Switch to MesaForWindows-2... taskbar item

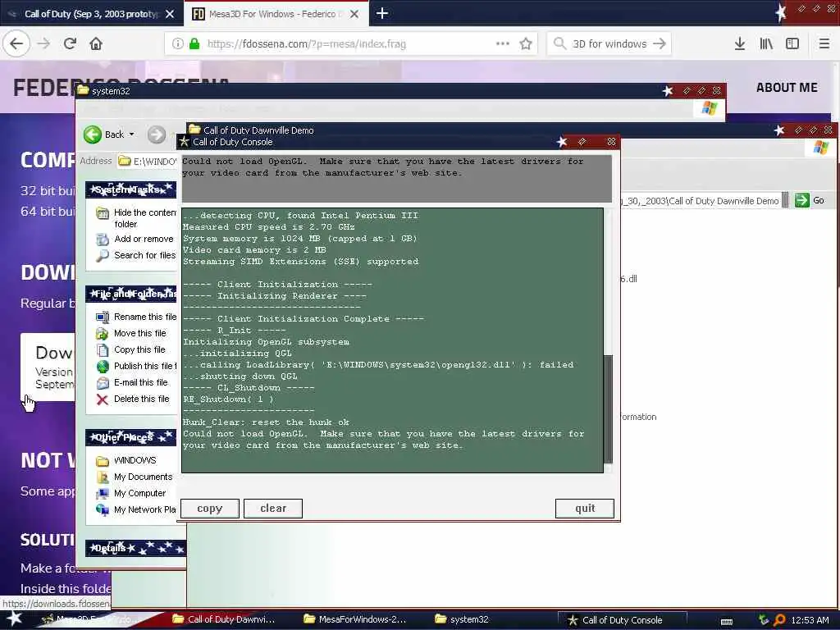point(355,619)
